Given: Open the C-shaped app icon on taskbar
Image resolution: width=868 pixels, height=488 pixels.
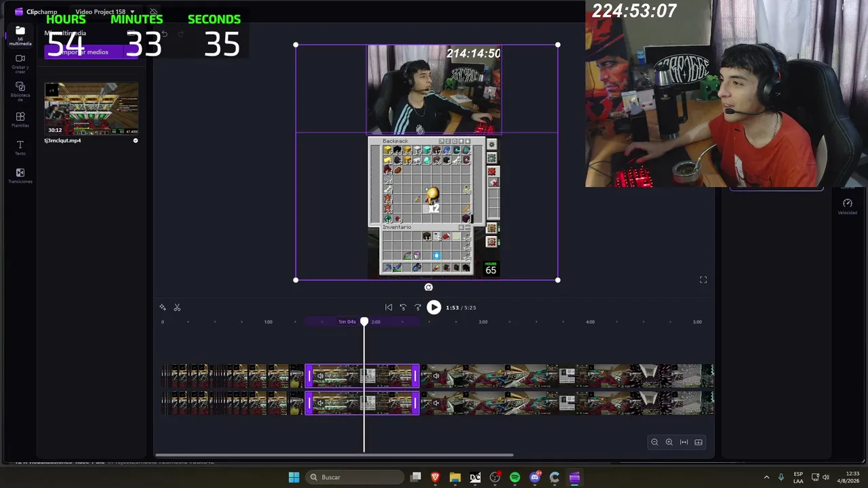Looking at the screenshot, I should tap(555, 477).
